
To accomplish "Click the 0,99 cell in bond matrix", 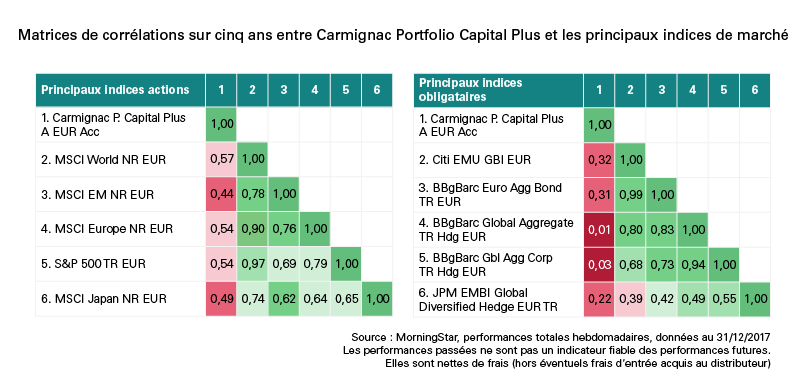I will point(630,195).
